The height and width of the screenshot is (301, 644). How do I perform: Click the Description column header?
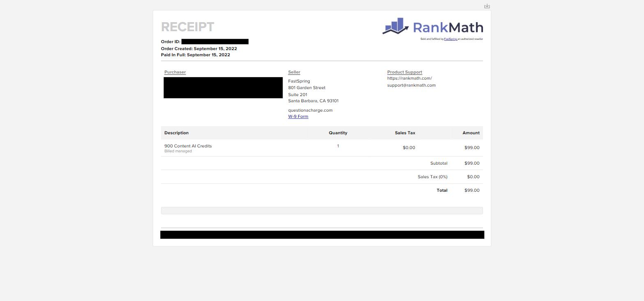pyautogui.click(x=176, y=133)
